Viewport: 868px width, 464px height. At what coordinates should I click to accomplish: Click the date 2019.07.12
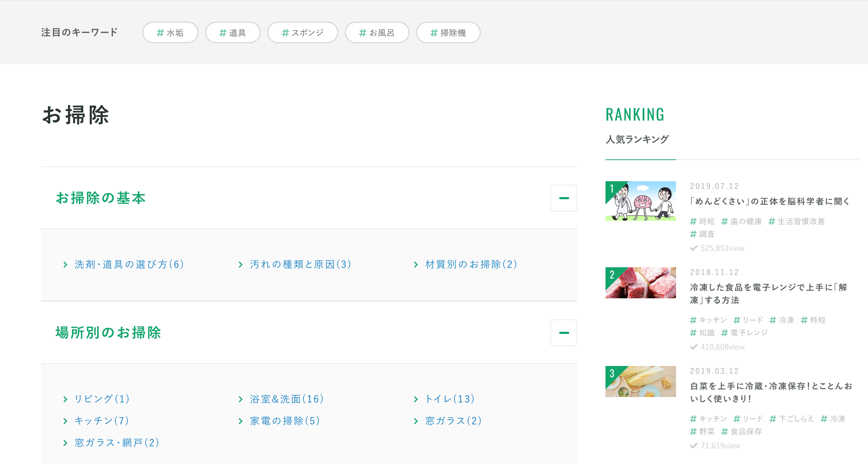tap(714, 186)
